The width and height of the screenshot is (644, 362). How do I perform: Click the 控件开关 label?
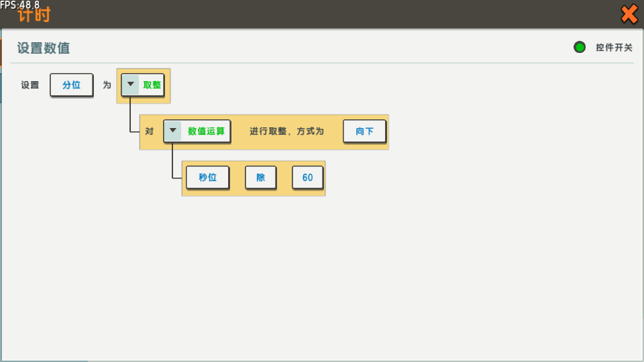tap(614, 48)
